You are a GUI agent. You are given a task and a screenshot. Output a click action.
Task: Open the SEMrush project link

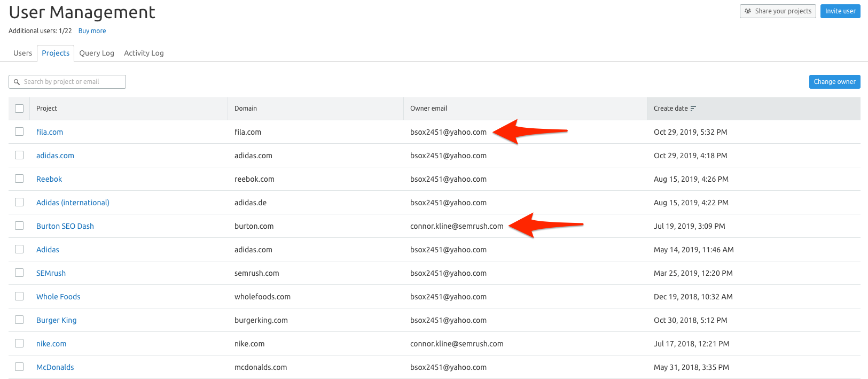tap(51, 273)
